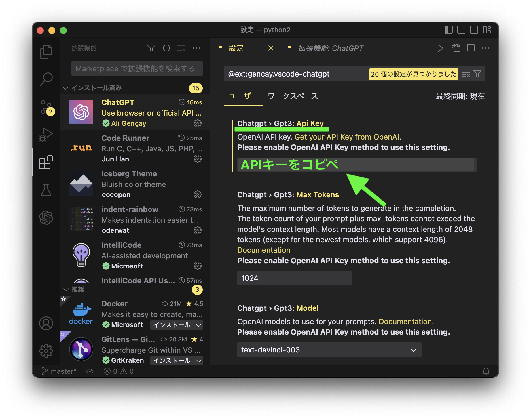Select the ユーザー settings tab
This screenshot has height=420, width=531.
243,96
